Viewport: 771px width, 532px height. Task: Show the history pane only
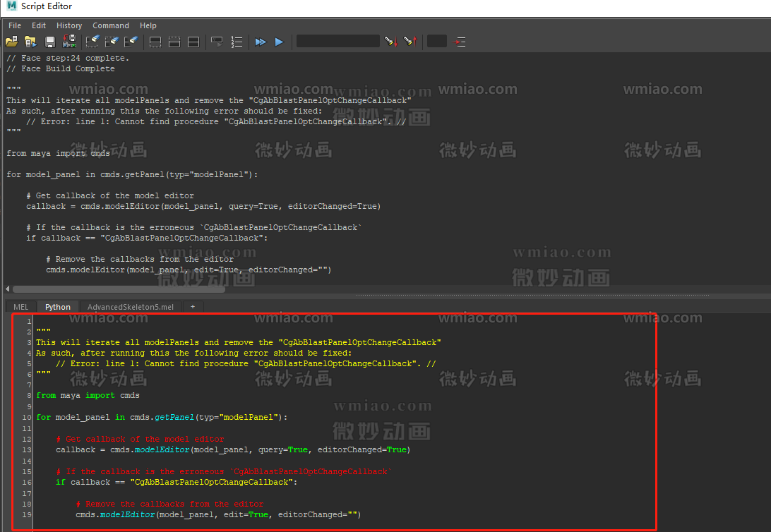tap(156, 42)
